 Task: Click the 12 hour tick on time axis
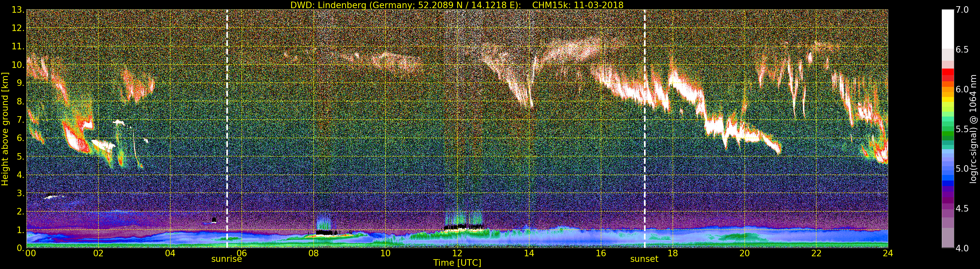457,253
